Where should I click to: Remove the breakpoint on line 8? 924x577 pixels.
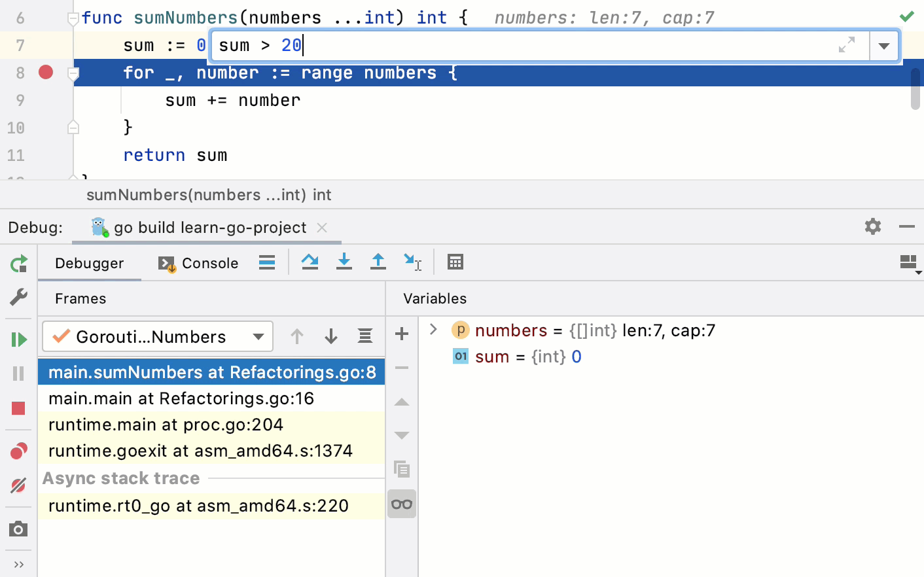point(46,72)
